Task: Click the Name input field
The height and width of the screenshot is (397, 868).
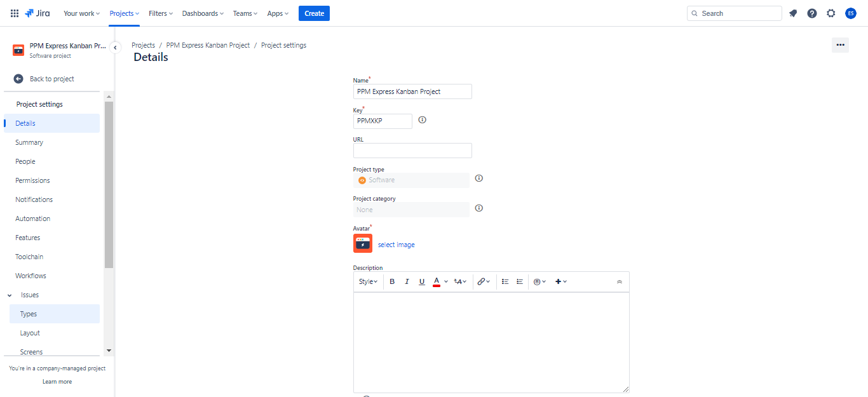Action: (412, 91)
